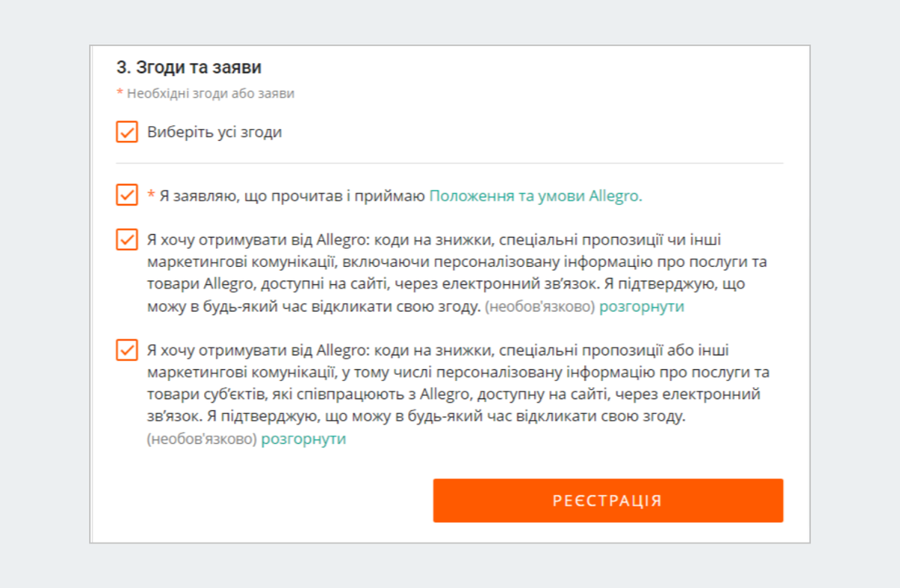
Task: Open the "Положення та умови Allegro" link
Action: tap(535, 196)
